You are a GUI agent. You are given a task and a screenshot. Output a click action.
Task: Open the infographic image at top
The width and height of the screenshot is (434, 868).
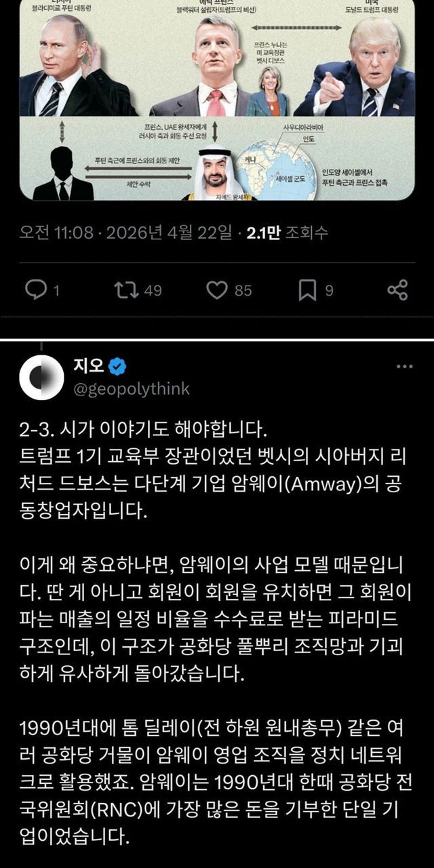[217, 100]
